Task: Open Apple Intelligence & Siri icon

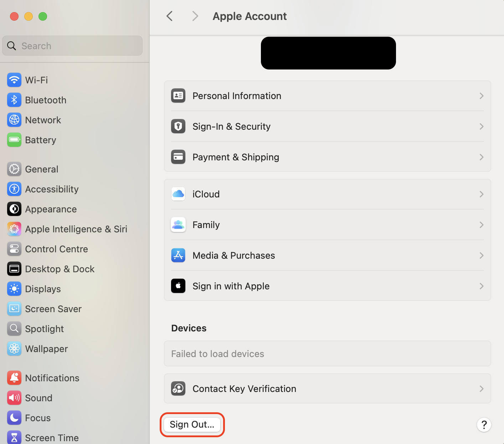Action: (14, 229)
